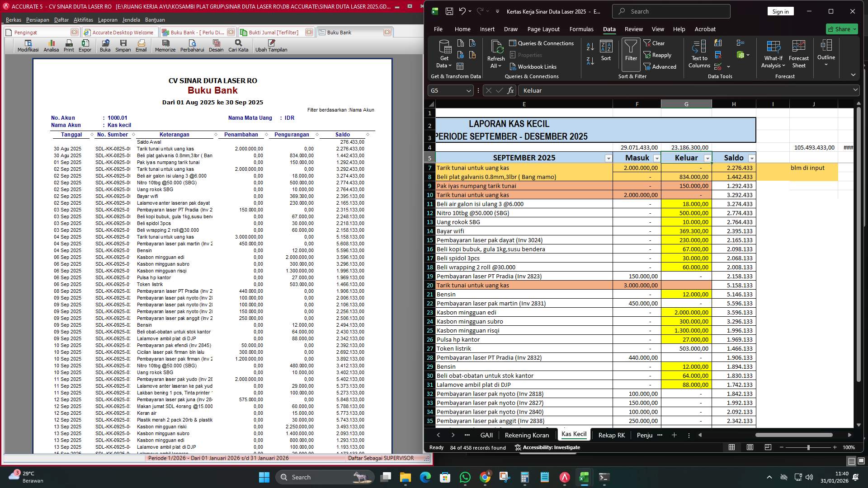The height and width of the screenshot is (488, 868).
Task: Switch to Page Layout view in status bar
Action: [750, 447]
